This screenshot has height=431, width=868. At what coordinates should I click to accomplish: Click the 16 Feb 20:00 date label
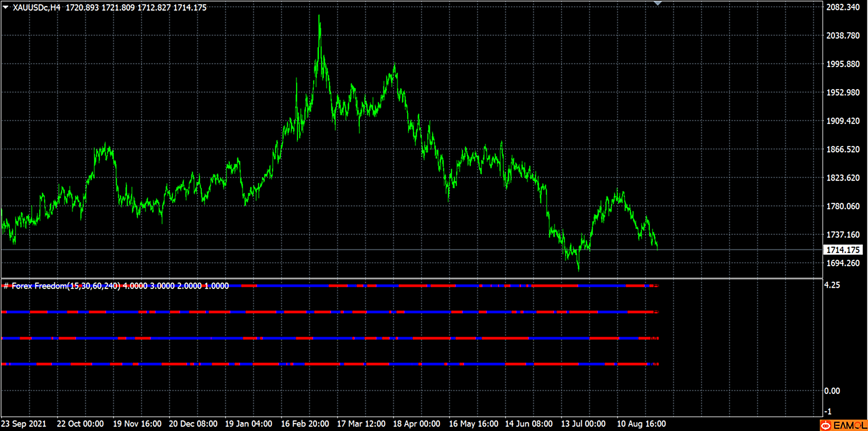305,424
